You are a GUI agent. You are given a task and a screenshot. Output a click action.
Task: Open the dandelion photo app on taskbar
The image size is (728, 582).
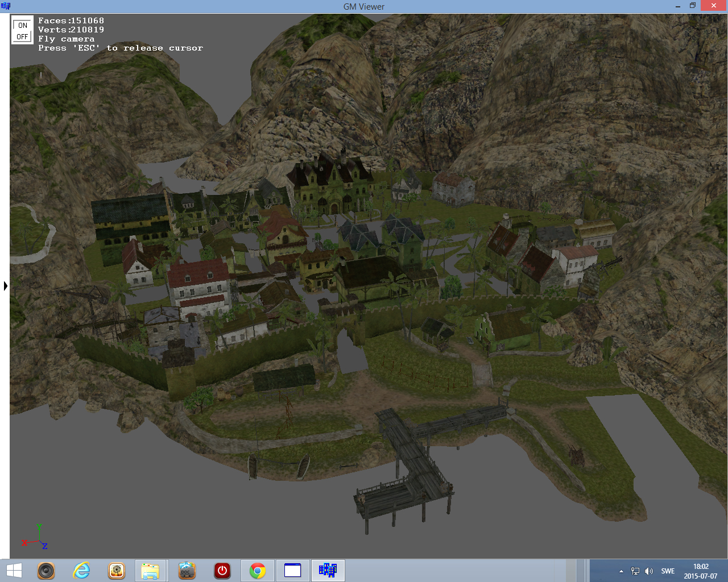(x=117, y=571)
